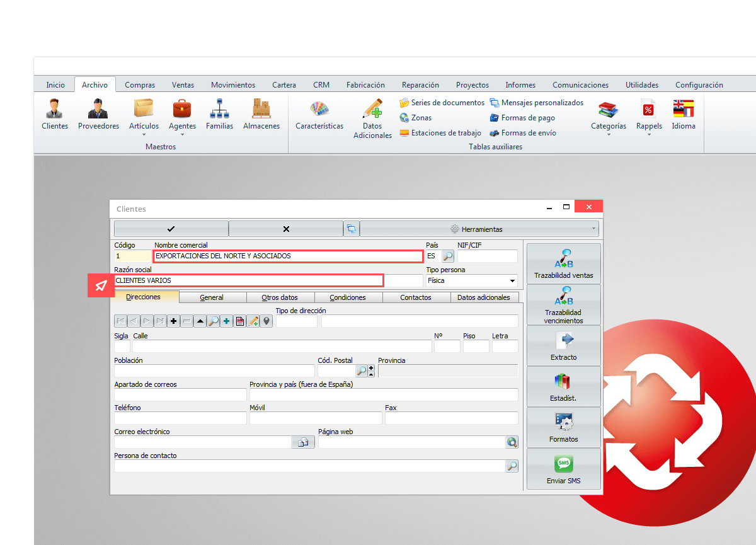Click the Almacenes warehouse icon
The width and height of the screenshot is (756, 545).
pyautogui.click(x=261, y=115)
